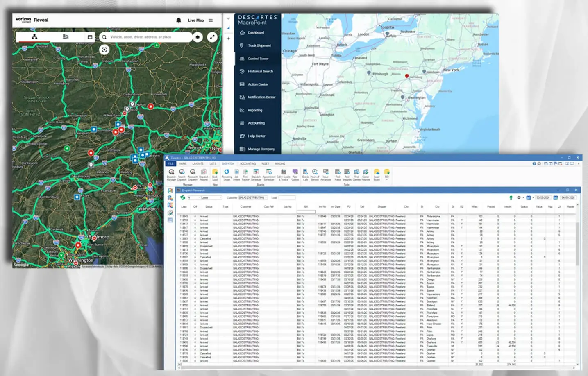Switch to the FLEET ribbon tab
The image size is (588, 376).
266,164
